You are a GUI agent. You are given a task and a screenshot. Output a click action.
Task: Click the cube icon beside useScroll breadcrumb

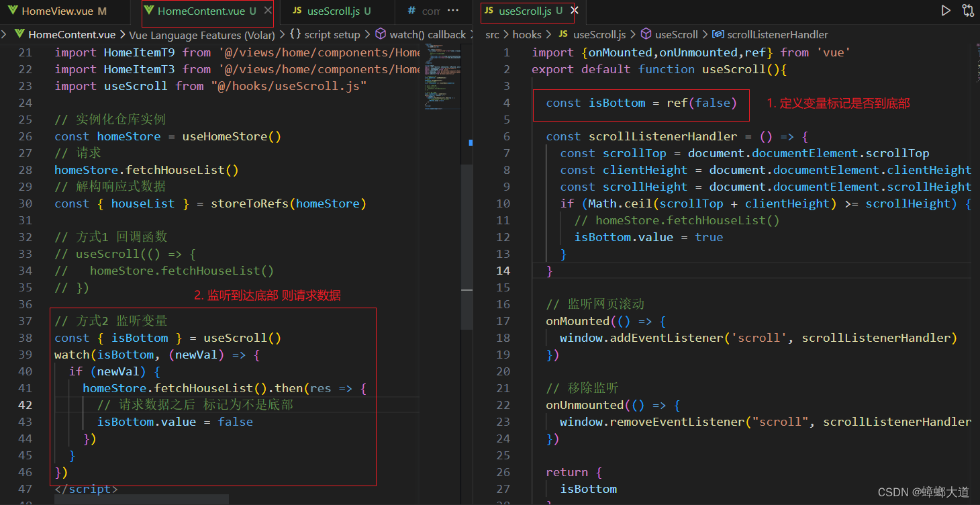646,34
